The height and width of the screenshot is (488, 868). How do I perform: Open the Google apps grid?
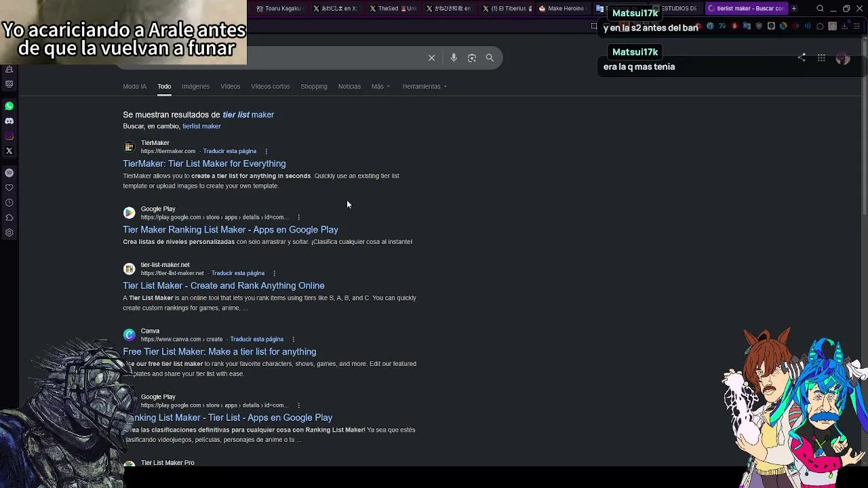(x=821, y=58)
